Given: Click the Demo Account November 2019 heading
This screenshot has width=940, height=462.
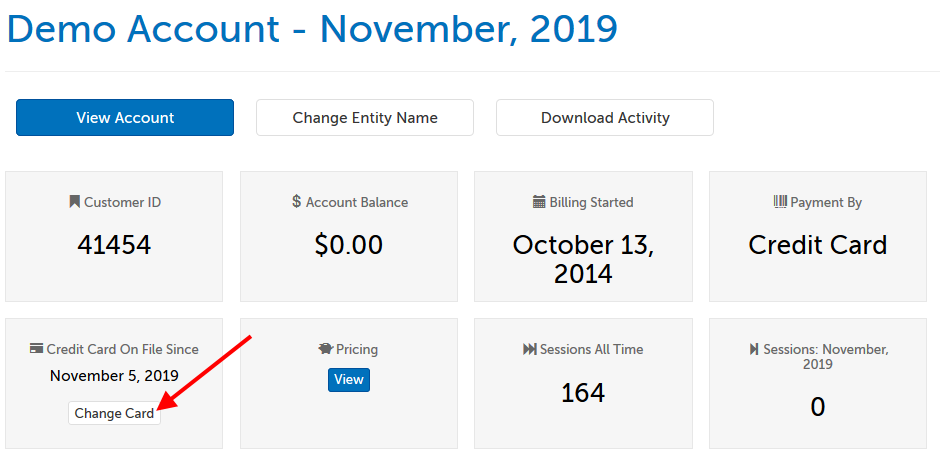Looking at the screenshot, I should pyautogui.click(x=312, y=28).
